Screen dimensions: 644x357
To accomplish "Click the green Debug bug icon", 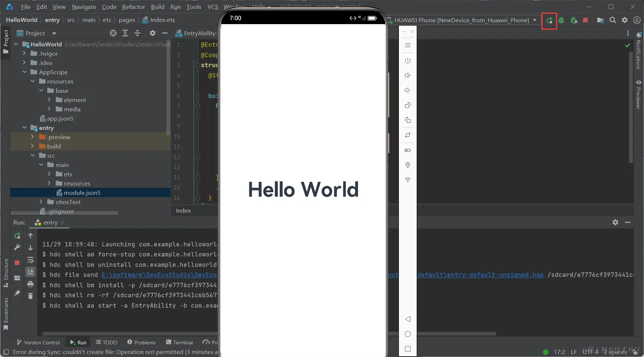I will [561, 20].
